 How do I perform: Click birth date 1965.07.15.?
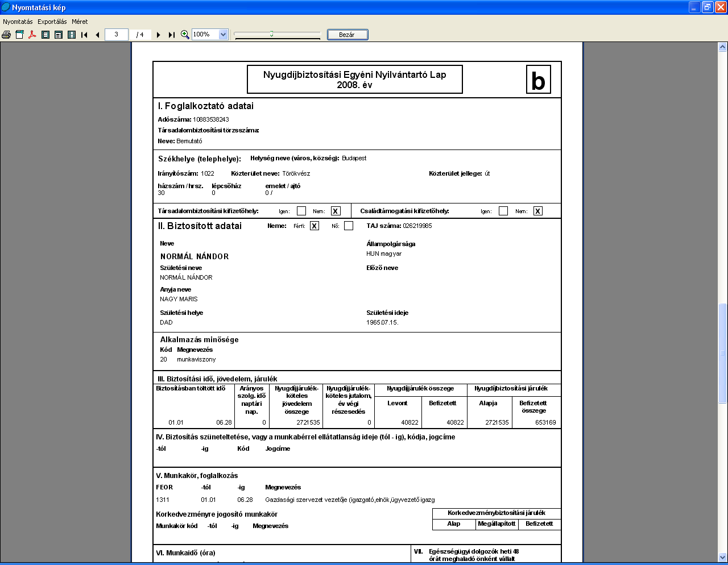[x=382, y=322]
